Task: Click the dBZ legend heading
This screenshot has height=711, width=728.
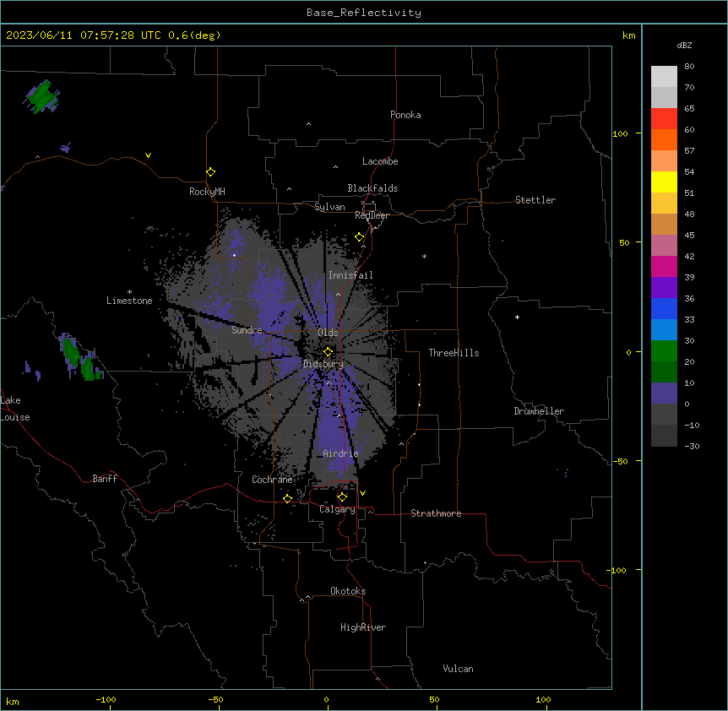Action: [x=684, y=46]
